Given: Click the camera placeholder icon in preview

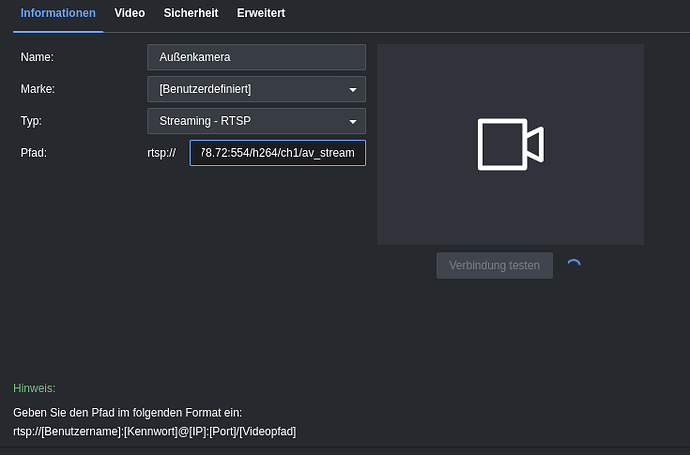Looking at the screenshot, I should click(511, 144).
